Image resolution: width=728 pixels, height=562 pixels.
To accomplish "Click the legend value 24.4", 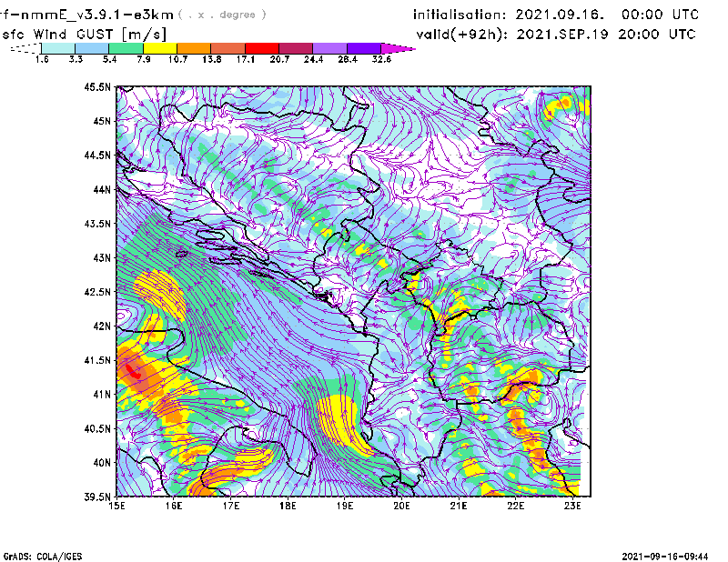I will click(313, 59).
